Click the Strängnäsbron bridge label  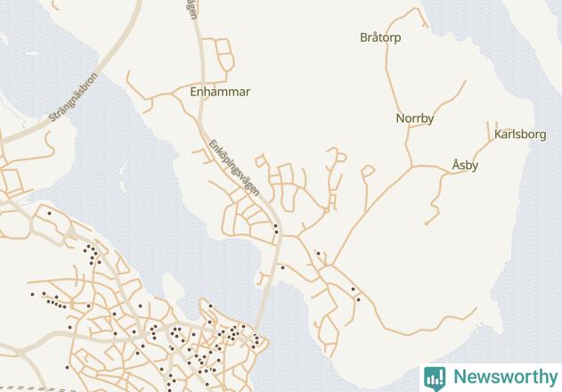73,97
